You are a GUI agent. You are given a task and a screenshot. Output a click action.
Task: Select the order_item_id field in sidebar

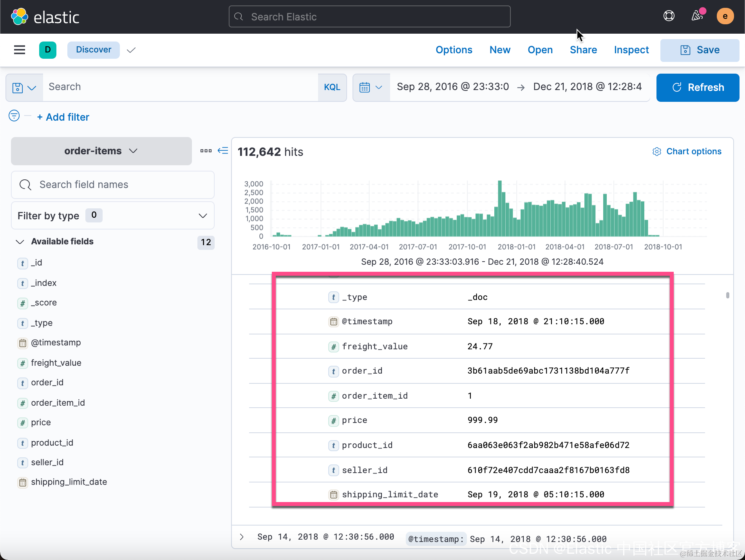coord(58,403)
